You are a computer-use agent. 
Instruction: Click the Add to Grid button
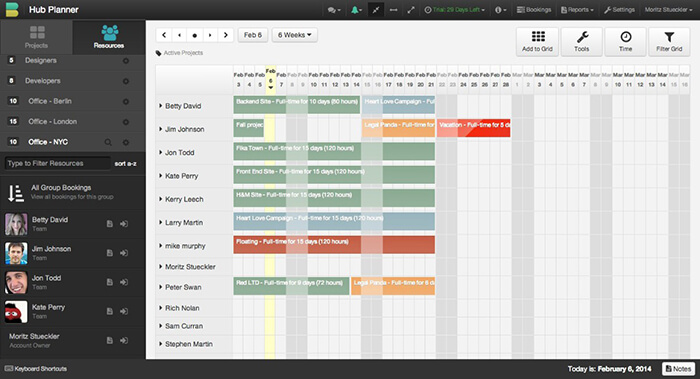point(538,42)
